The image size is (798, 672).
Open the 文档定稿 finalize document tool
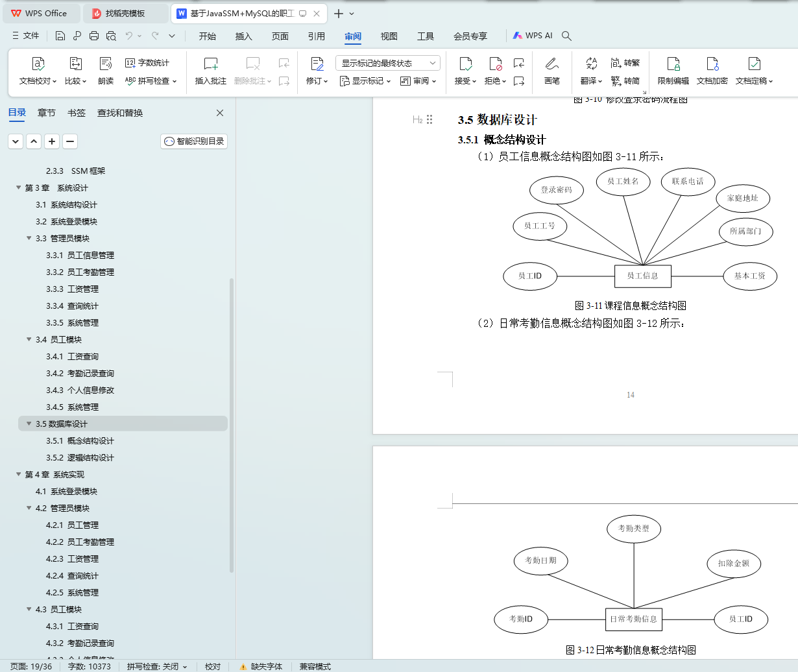tap(754, 71)
